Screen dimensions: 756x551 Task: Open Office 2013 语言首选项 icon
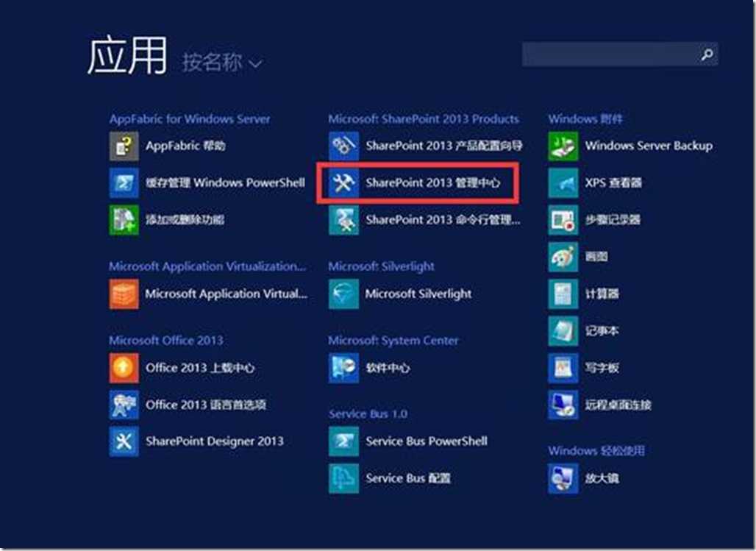124,405
